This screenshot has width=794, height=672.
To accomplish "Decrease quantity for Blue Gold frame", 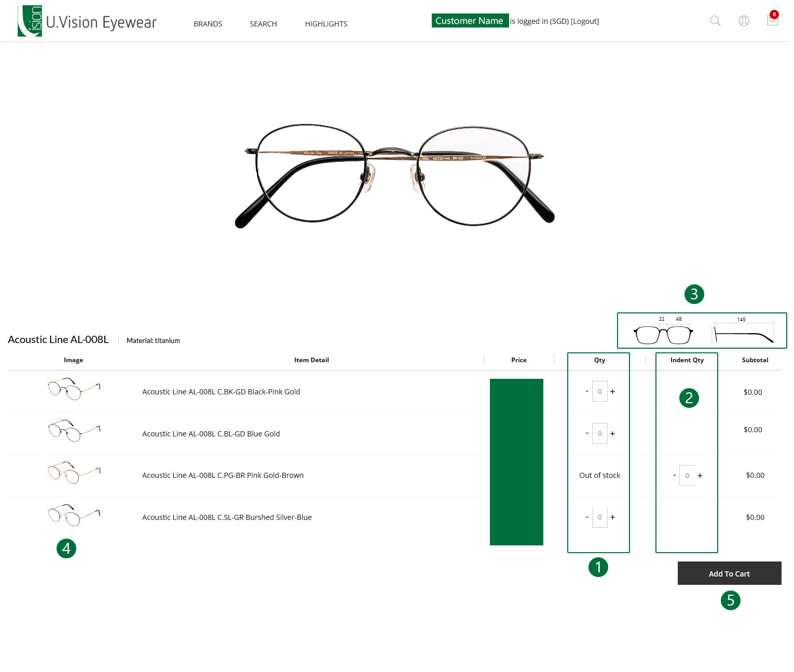I will coord(587,433).
